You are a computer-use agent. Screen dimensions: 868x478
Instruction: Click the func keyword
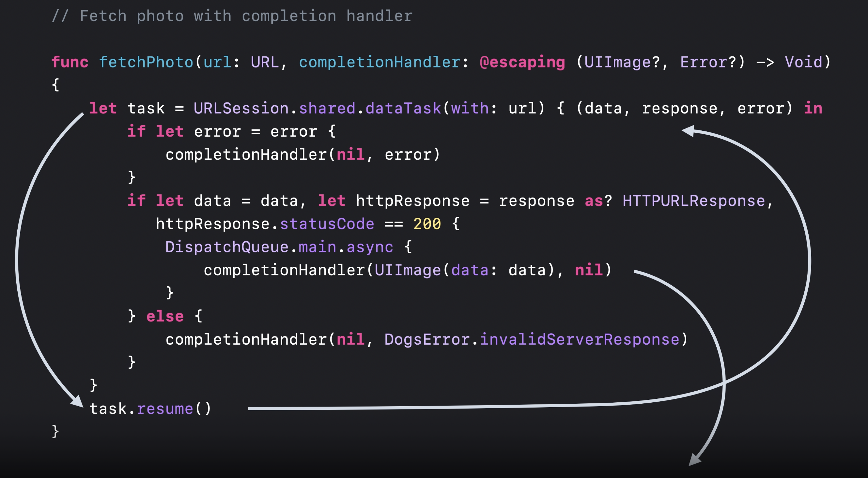[70, 62]
